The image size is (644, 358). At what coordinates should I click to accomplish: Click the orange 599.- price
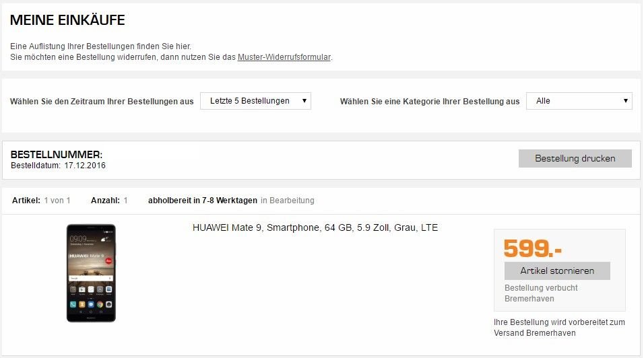coord(532,248)
